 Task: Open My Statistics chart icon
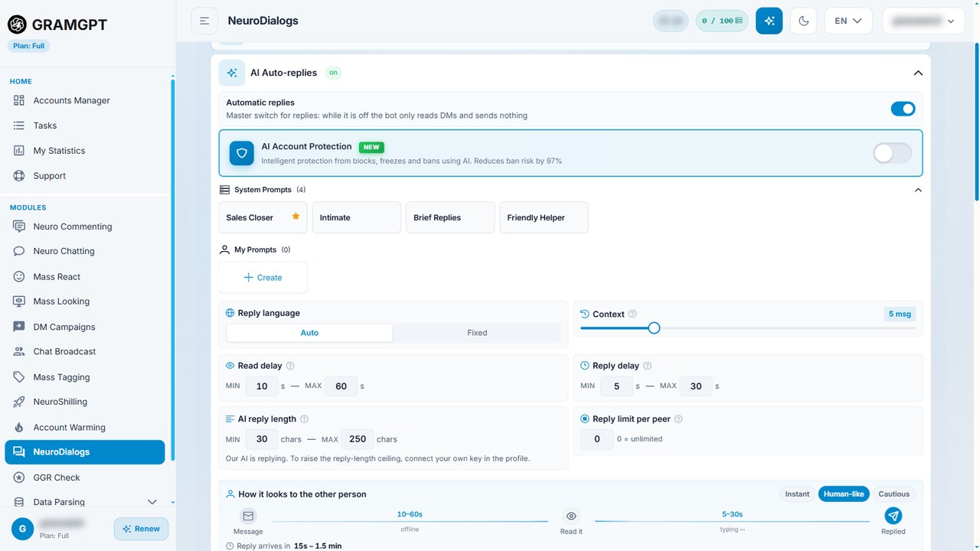point(19,151)
